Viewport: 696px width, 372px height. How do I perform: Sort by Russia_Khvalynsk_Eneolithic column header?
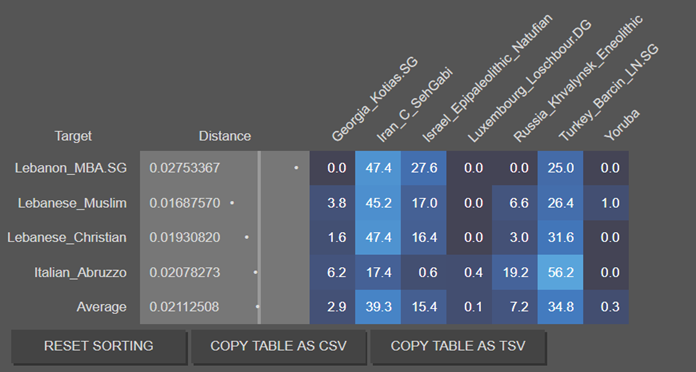coord(578,79)
